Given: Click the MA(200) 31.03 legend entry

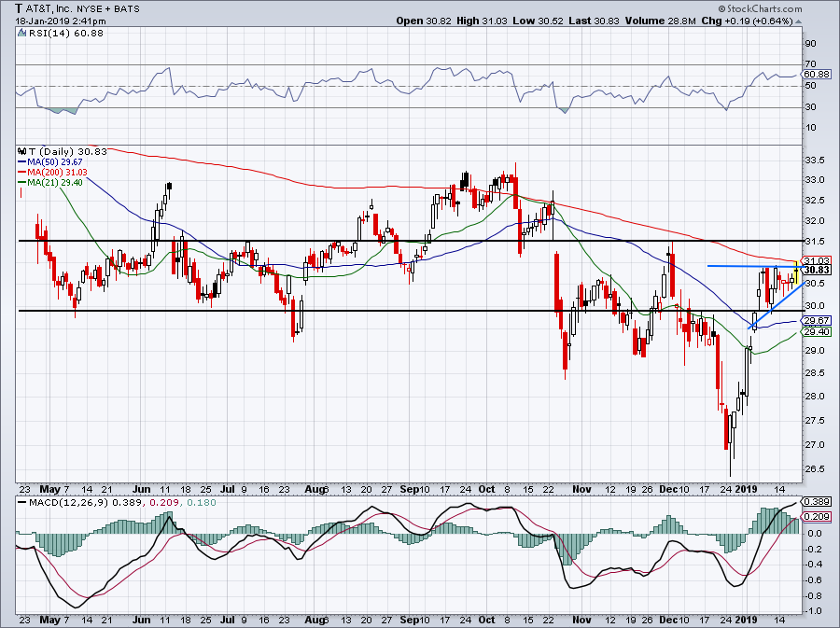Looking at the screenshot, I should coord(57,173).
